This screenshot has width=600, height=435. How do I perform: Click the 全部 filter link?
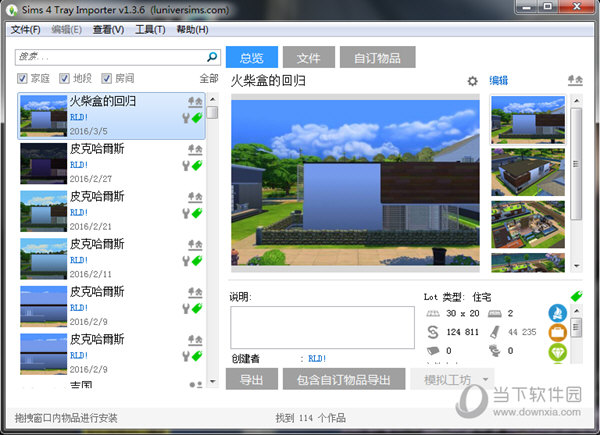click(209, 78)
